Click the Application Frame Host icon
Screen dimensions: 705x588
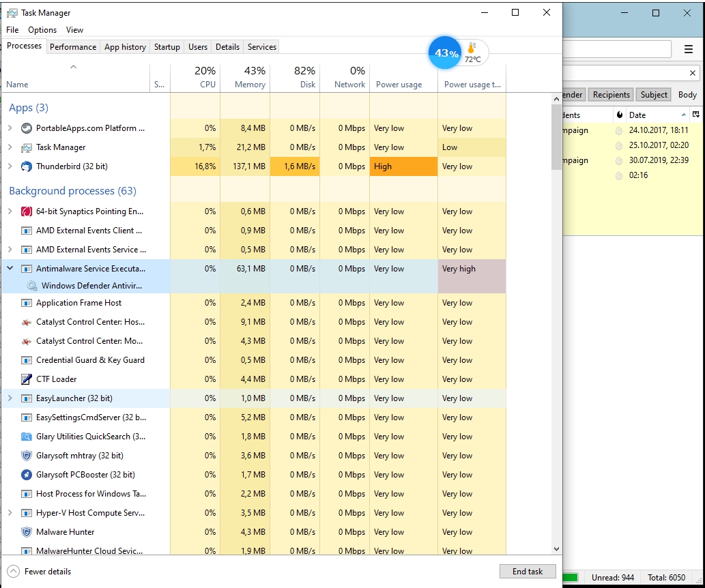pos(27,303)
